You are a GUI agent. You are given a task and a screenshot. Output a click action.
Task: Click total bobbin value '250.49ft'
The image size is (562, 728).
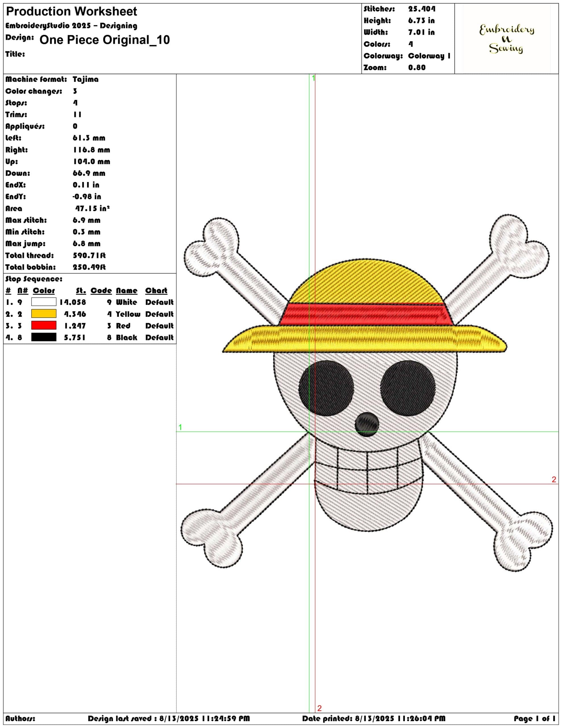click(x=89, y=267)
